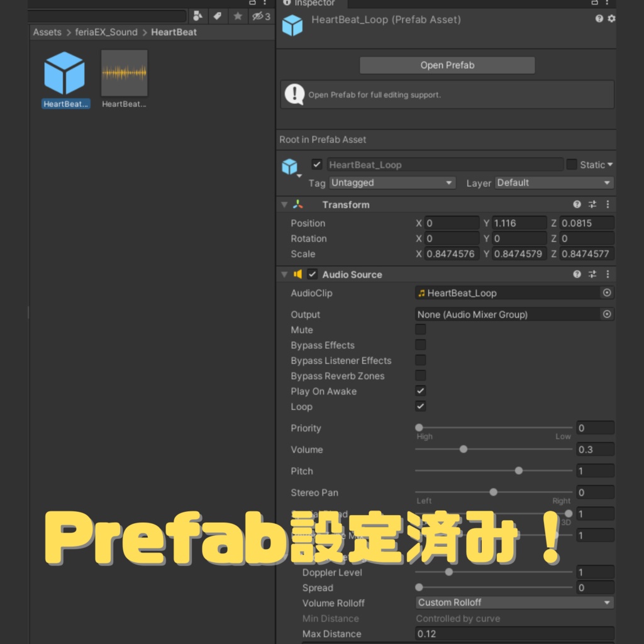644x644 pixels.
Task: Click the Project search field
Action: 107,16
